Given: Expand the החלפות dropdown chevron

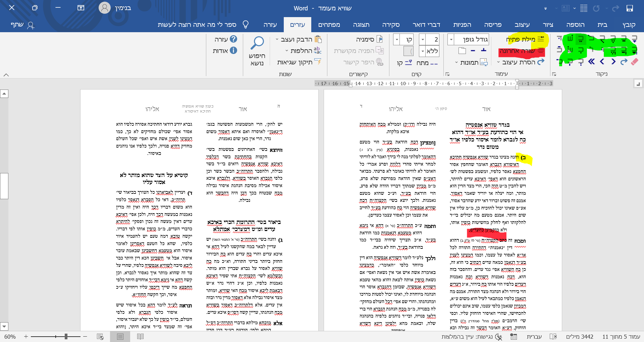Looking at the screenshot, I should point(287,51).
